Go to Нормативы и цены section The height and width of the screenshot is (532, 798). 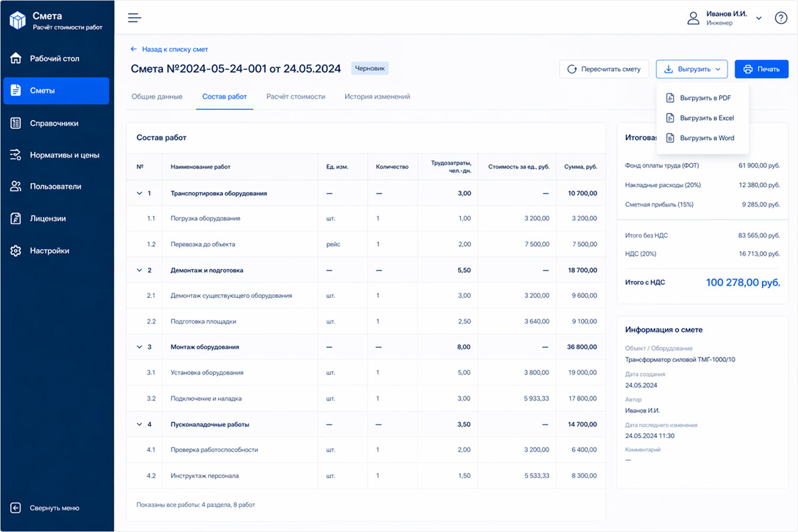(64, 155)
